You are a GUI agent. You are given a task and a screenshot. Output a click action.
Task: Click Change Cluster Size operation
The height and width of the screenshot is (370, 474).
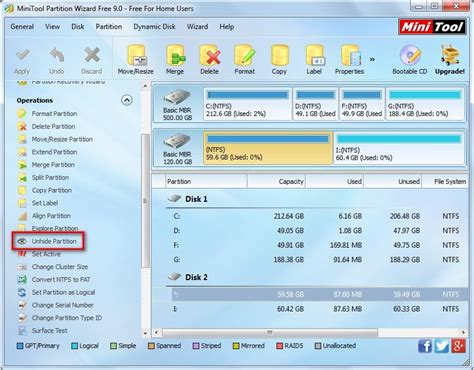pyautogui.click(x=60, y=267)
